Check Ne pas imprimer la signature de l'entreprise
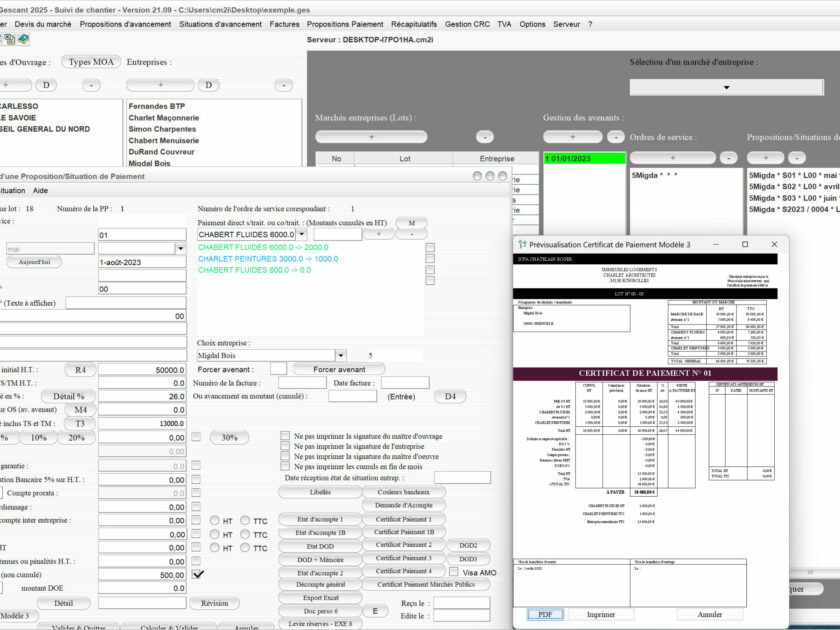This screenshot has width=840, height=630. [285, 446]
